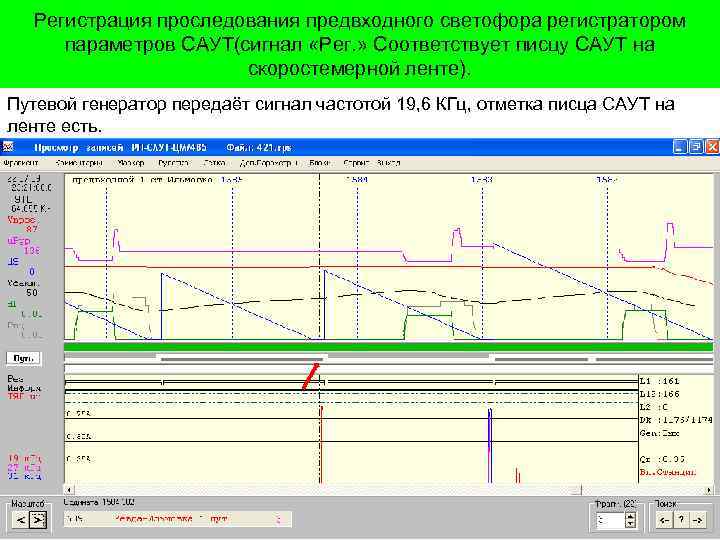
Task: Click the purple pressure parameter label with 136
Action: pyautogui.click(x=23, y=246)
